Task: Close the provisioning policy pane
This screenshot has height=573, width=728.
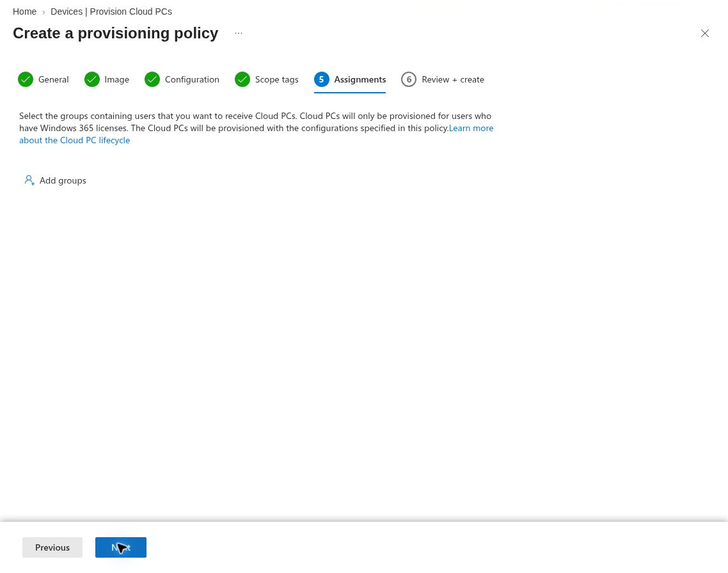Action: click(705, 33)
